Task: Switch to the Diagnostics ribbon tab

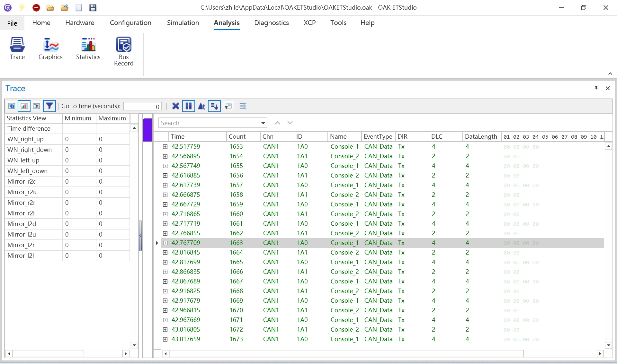Action: point(271,23)
